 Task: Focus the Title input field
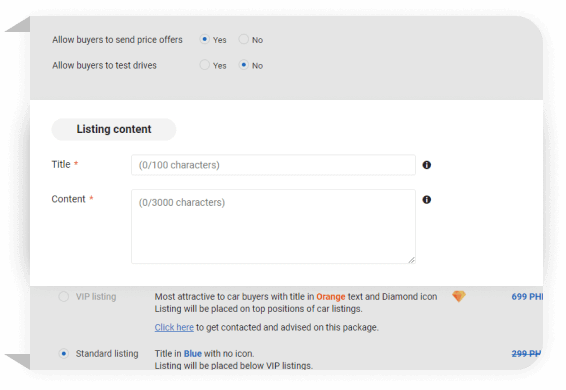coord(273,165)
